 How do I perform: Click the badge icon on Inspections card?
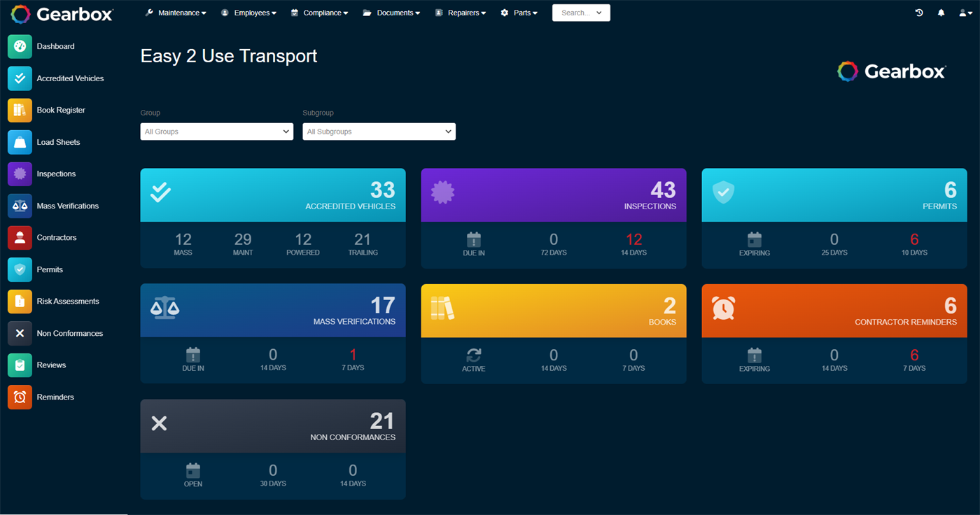(442, 192)
